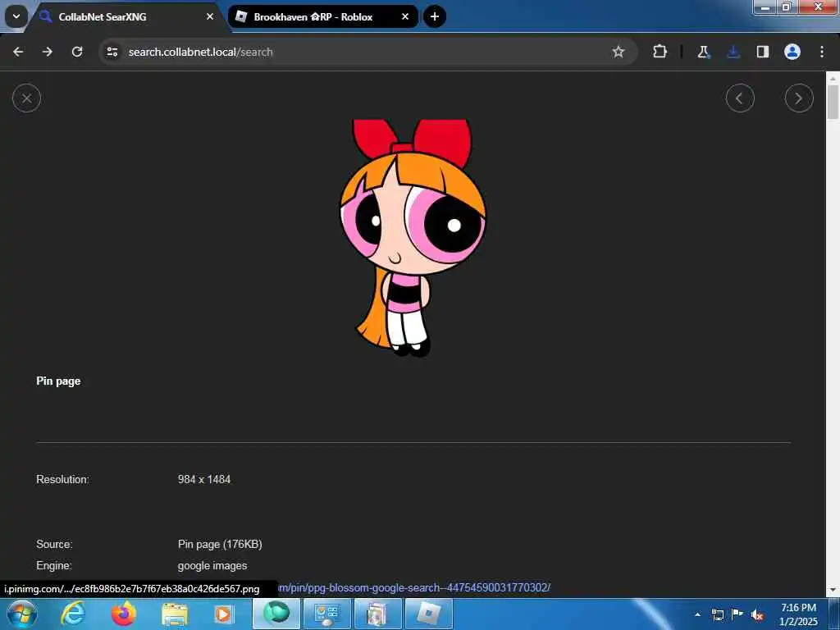Open the network status tray icon
Viewport: 840px width, 630px height.
tap(717, 614)
